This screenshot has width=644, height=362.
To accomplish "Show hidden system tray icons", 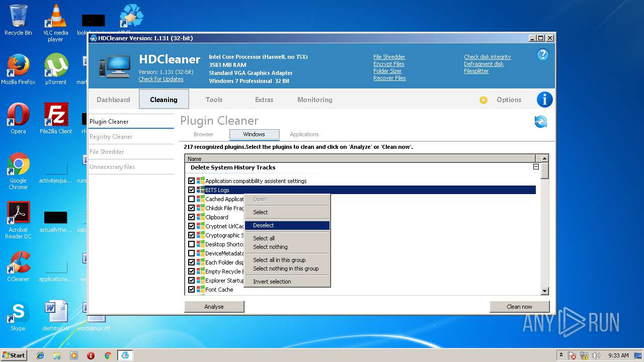I will (561, 355).
